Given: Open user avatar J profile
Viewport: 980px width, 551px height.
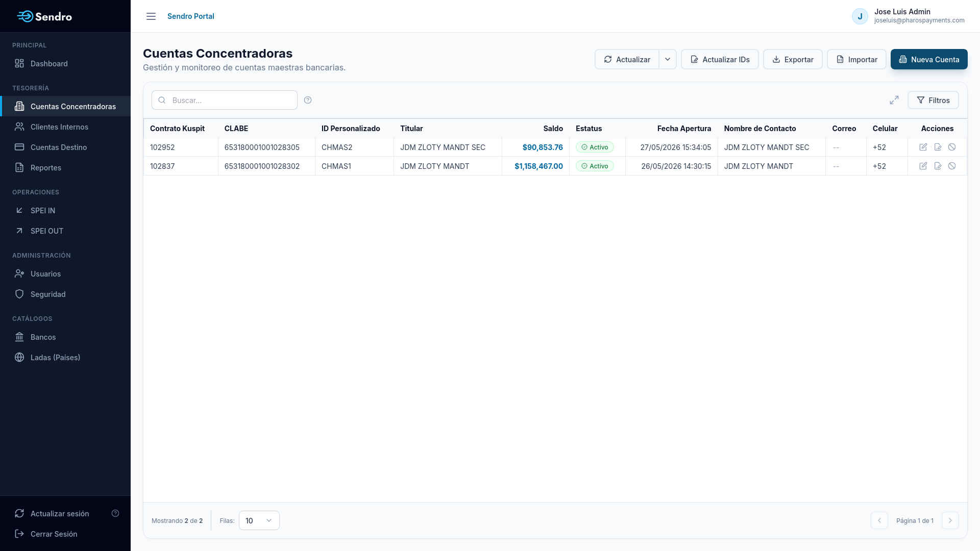Looking at the screenshot, I should point(860,16).
